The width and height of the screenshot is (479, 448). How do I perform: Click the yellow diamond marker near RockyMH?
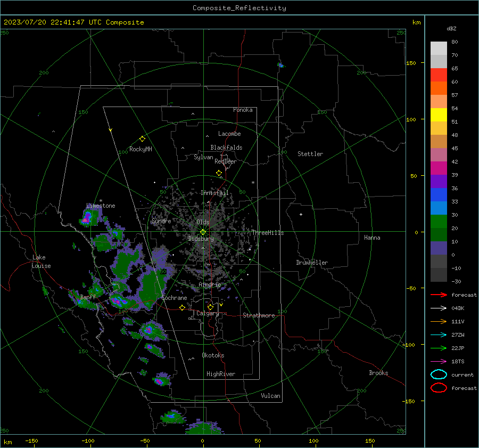(142, 139)
